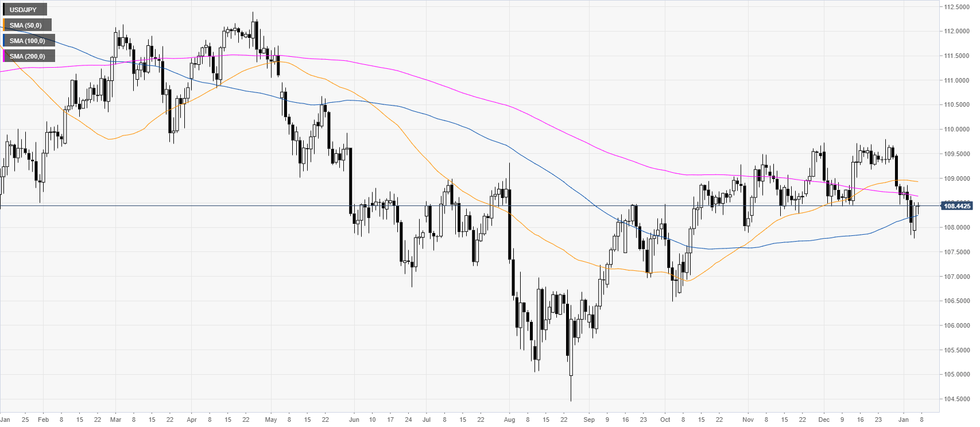Click the May date label on time axis
This screenshot has height=427, width=980.
tap(271, 420)
